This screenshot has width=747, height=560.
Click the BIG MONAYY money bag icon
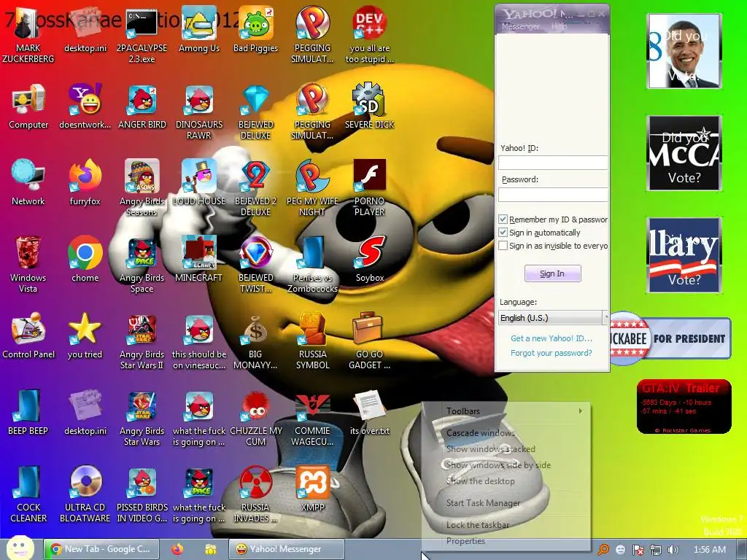(255, 341)
